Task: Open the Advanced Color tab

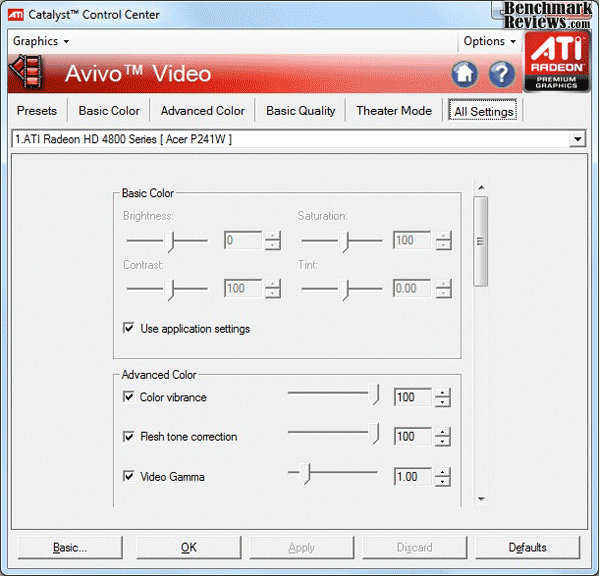Action: (203, 111)
